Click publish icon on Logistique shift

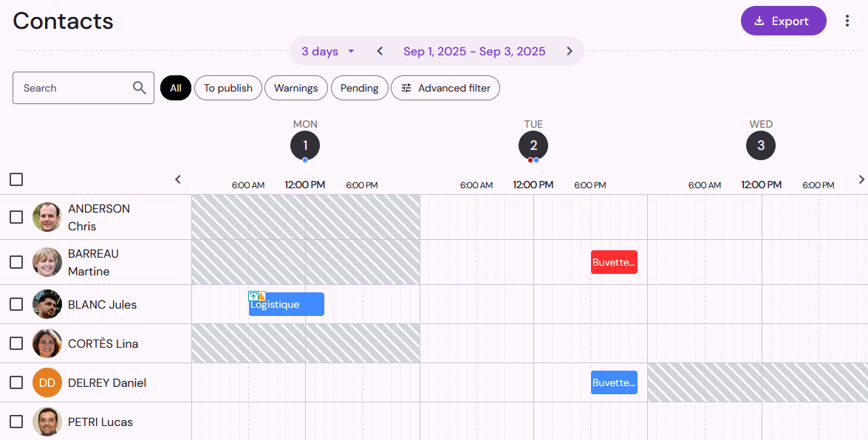(x=253, y=296)
